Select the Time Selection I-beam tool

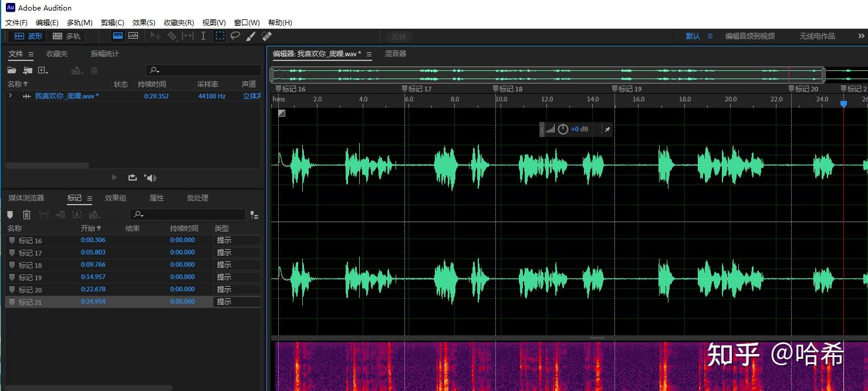pos(203,36)
